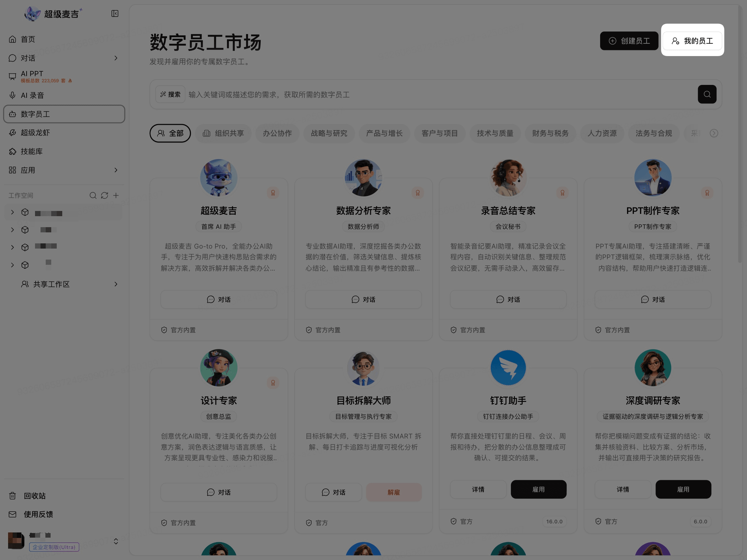Open 首页 home in sidebar

(x=64, y=39)
